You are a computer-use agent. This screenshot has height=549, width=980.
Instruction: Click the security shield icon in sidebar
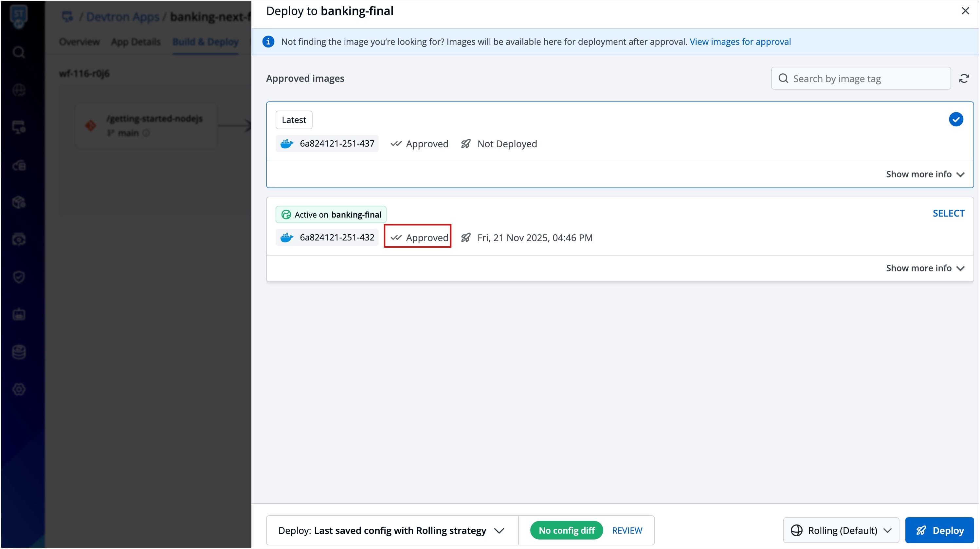[19, 277]
